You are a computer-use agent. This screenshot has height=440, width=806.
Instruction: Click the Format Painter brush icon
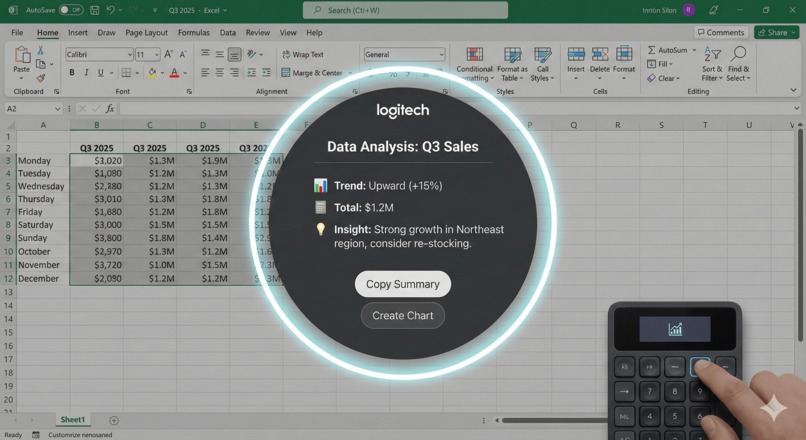click(40, 78)
